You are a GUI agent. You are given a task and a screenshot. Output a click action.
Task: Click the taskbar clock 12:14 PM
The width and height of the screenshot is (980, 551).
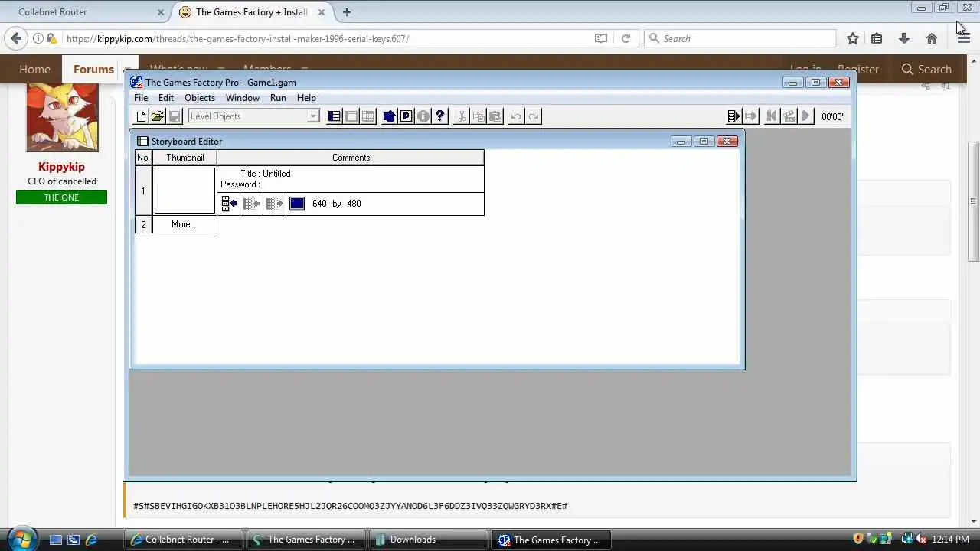click(950, 540)
